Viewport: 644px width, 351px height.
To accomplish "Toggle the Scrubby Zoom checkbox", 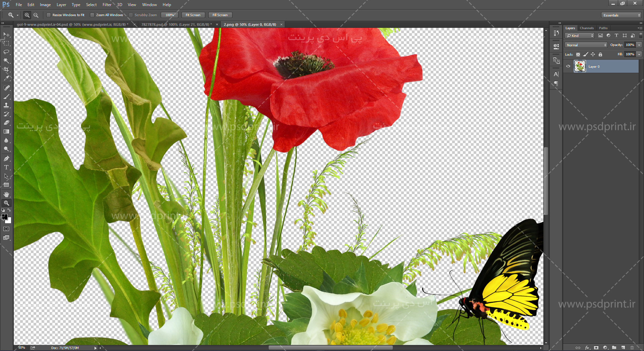I will (131, 15).
